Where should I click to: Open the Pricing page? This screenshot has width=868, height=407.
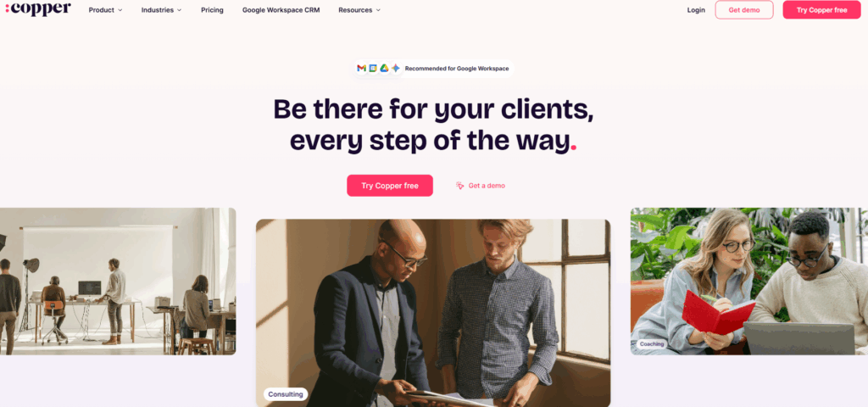212,10
